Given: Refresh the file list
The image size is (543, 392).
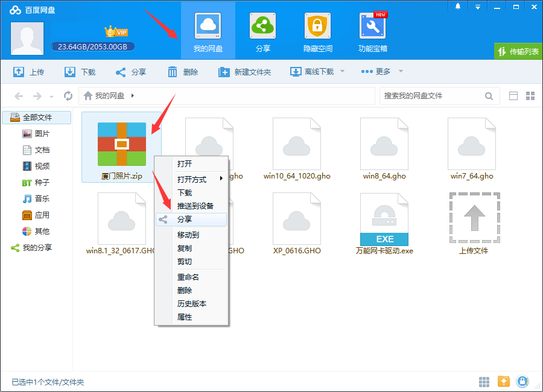Looking at the screenshot, I should click(x=68, y=95).
